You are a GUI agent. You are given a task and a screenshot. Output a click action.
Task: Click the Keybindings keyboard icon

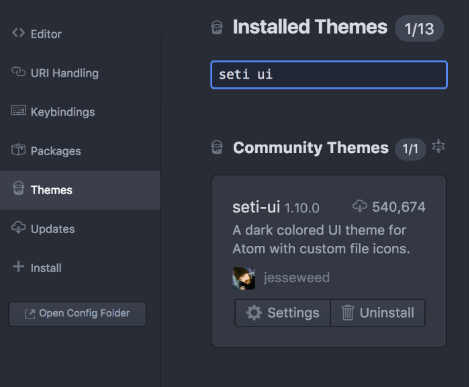click(18, 110)
